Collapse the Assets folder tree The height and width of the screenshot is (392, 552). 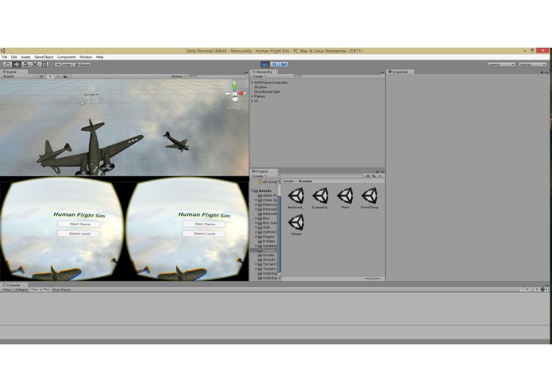click(x=253, y=191)
